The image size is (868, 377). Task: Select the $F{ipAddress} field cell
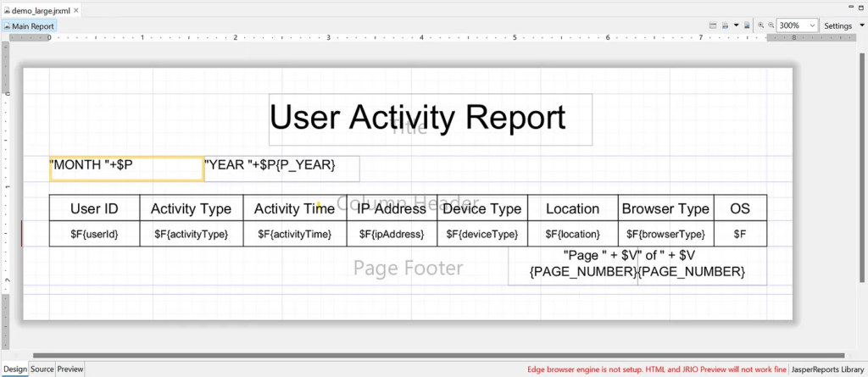[392, 234]
